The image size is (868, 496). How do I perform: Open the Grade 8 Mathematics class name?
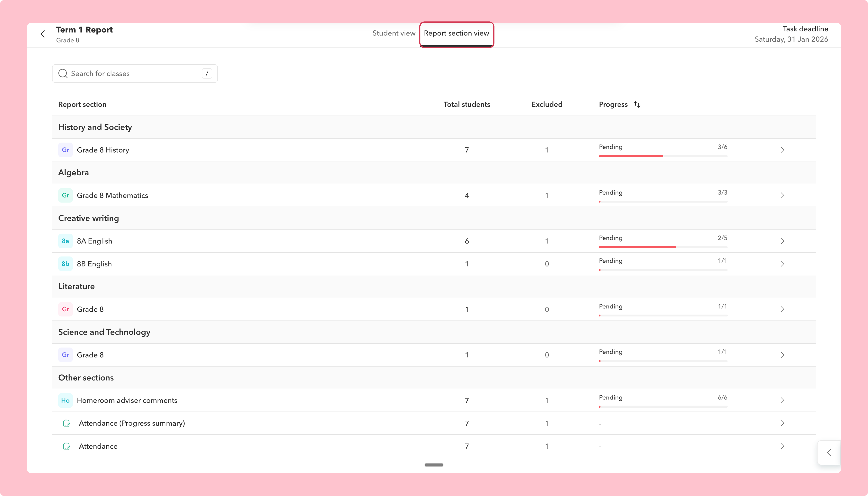click(112, 196)
